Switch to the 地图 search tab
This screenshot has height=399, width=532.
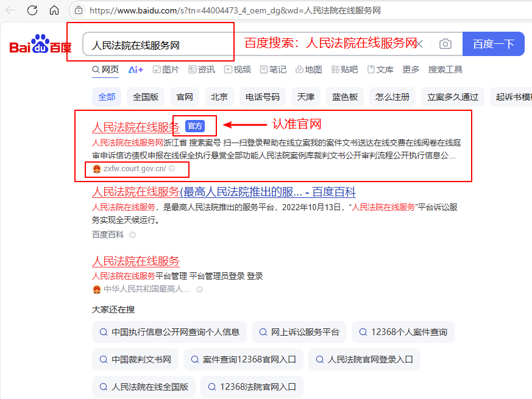tap(309, 69)
